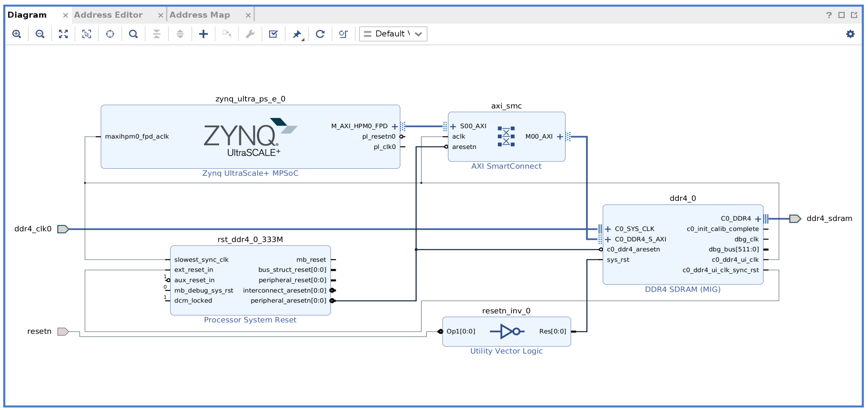Click the Zynq UltraScale+ MPSoC label
Viewport: 868px width, 410px height.
click(250, 173)
